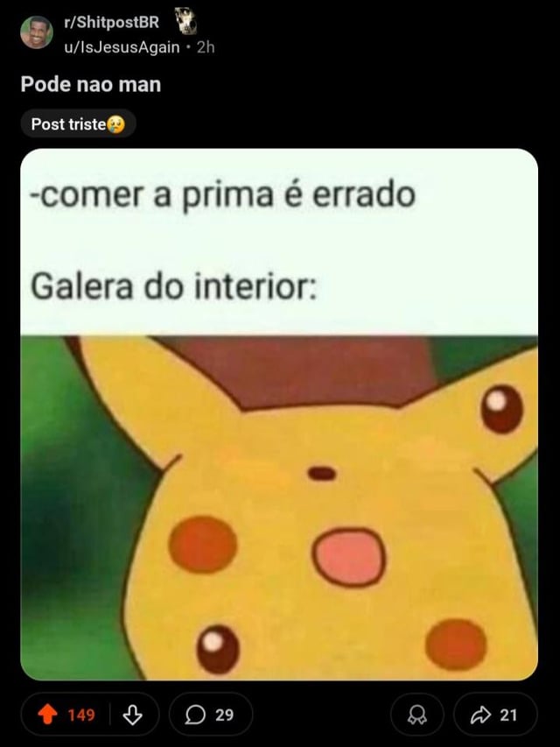560x747 pixels.
Task: Click the 21 shares count
Action: (x=508, y=715)
